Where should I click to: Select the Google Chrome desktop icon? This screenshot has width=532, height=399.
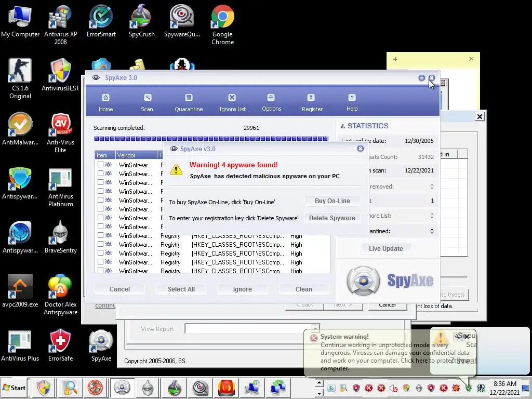click(x=222, y=25)
